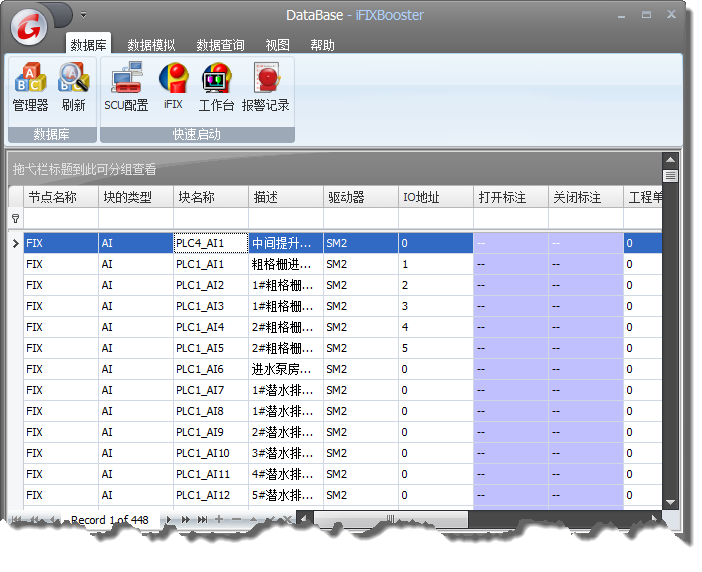
Task: Sort by the 描述 column header
Action: point(286,197)
